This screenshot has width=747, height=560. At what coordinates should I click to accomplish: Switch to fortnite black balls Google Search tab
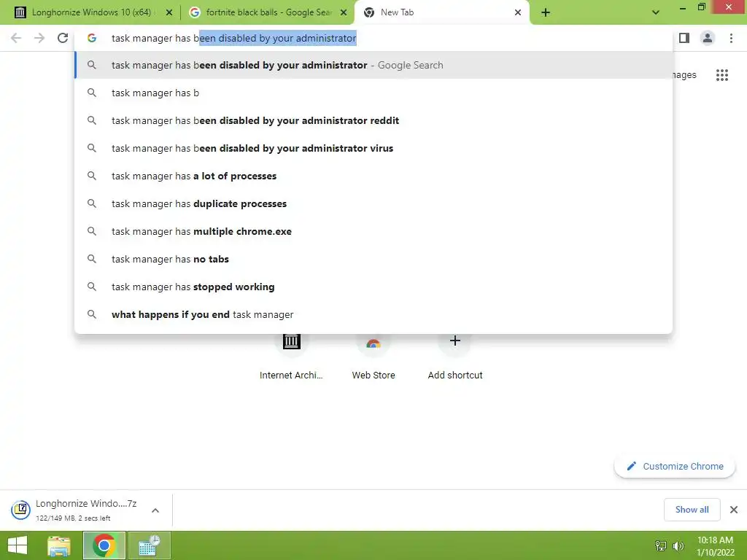[x=267, y=12]
